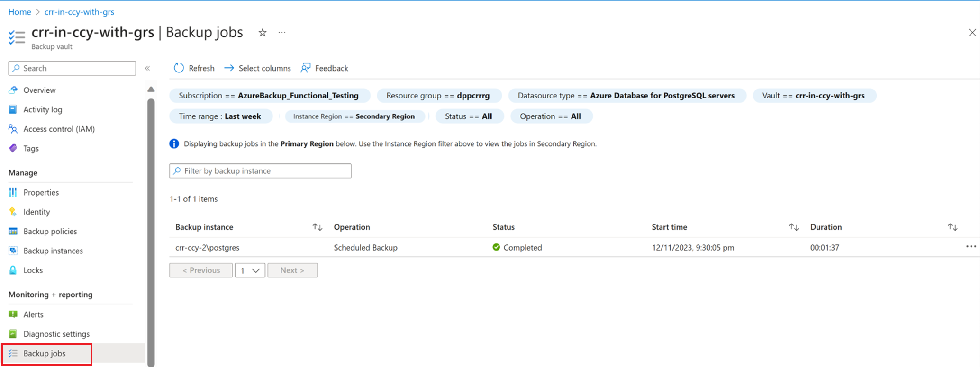Image resolution: width=980 pixels, height=367 pixels.
Task: Open the Status filter pill
Action: tap(469, 116)
